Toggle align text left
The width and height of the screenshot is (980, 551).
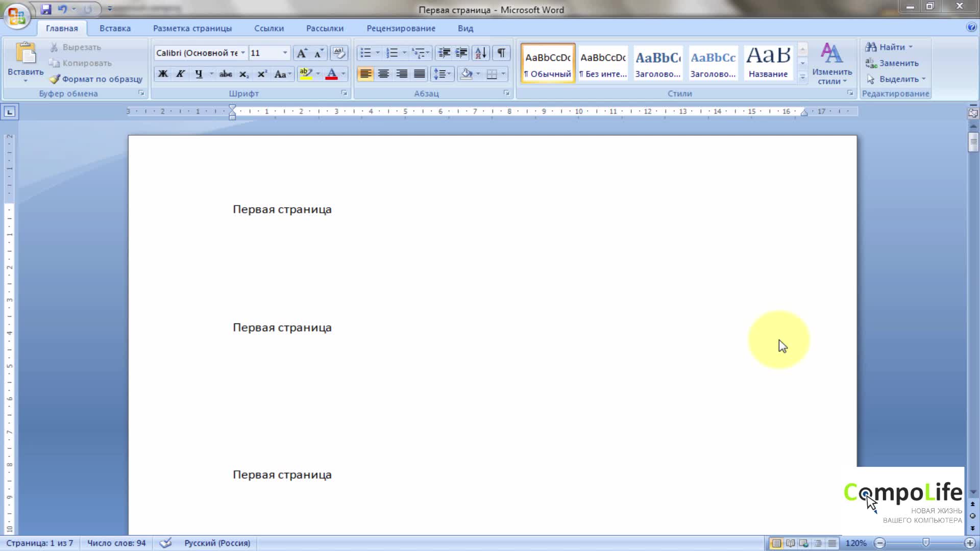[365, 74]
